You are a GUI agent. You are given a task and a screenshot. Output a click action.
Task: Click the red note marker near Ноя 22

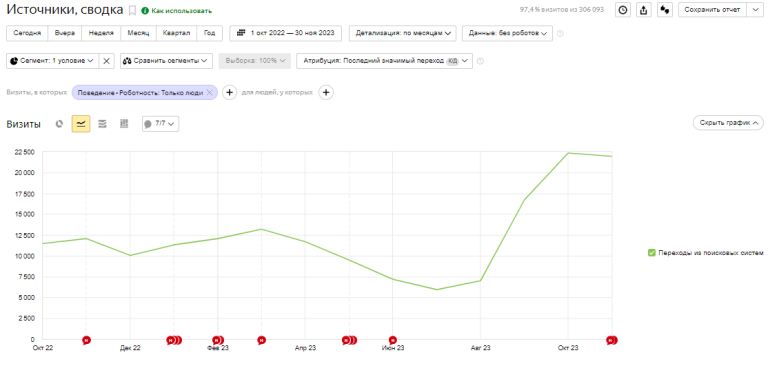click(x=86, y=340)
